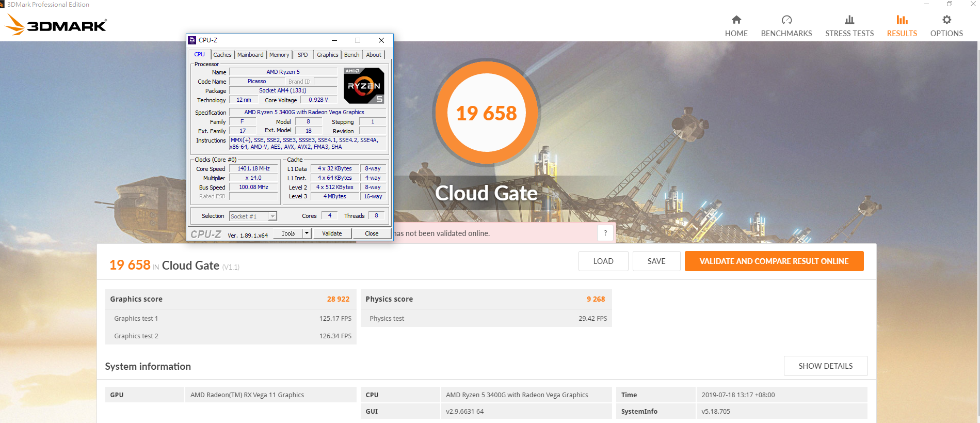Open the Results section icon
The width and height of the screenshot is (980, 423).
pos(902,20)
